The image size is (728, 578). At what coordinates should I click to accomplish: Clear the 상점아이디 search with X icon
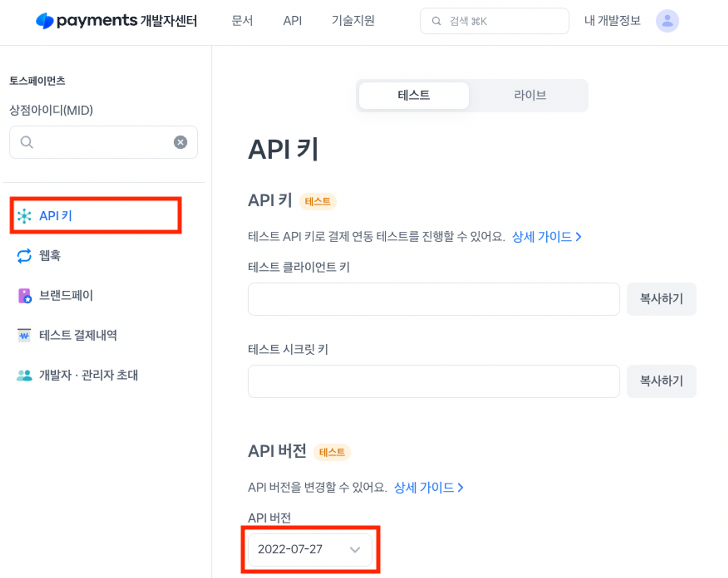pyautogui.click(x=180, y=142)
